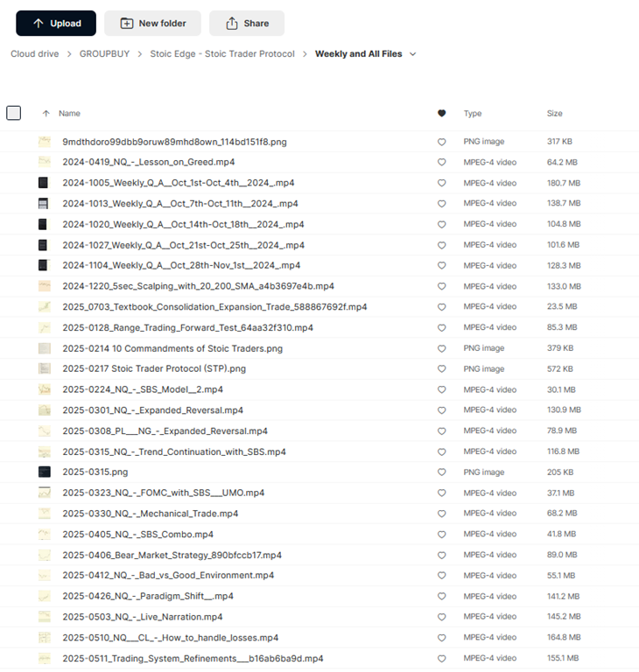Open Stoic Edge - Stoic Trader Protocol breadcrumb

[222, 54]
